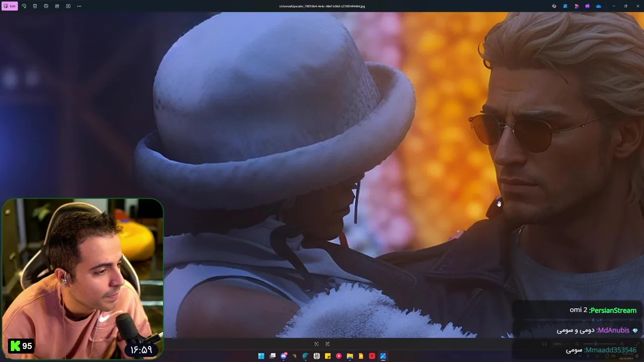Share the image using the share icon
The width and height of the screenshot is (644, 362).
tap(57, 6)
